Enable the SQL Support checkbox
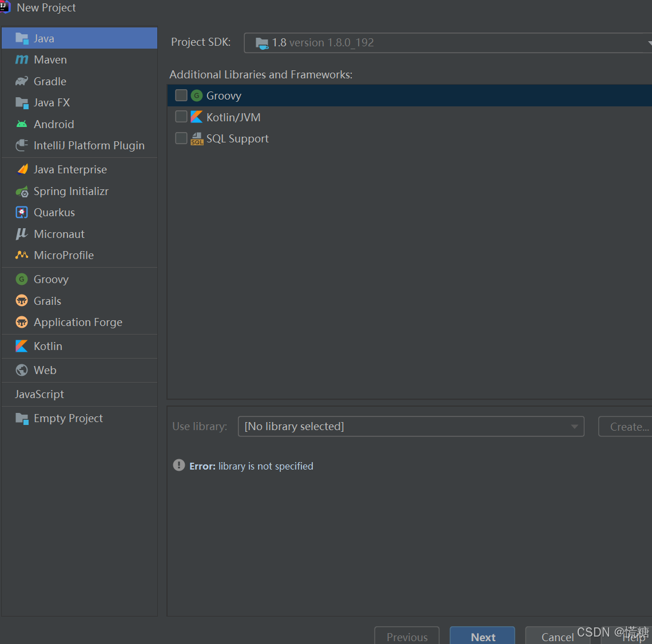 click(181, 138)
